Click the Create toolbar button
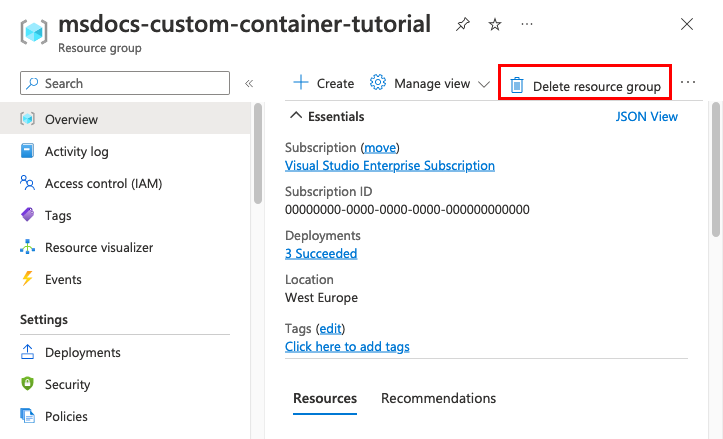This screenshot has width=723, height=439. (x=324, y=84)
